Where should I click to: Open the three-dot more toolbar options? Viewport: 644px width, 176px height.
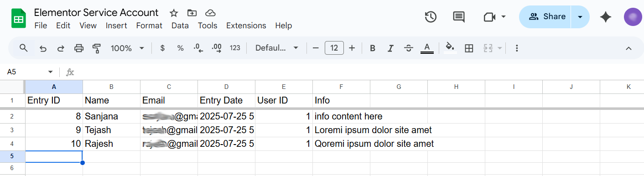click(x=517, y=48)
